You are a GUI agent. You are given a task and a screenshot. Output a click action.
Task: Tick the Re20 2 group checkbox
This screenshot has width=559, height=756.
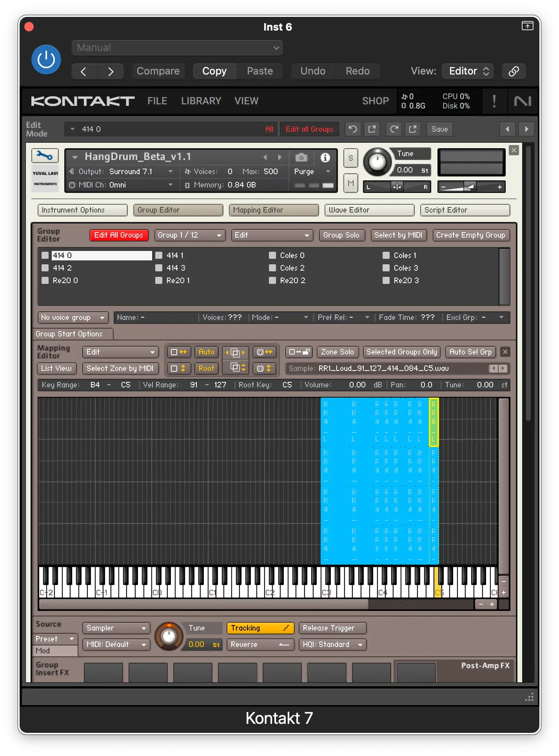(272, 281)
